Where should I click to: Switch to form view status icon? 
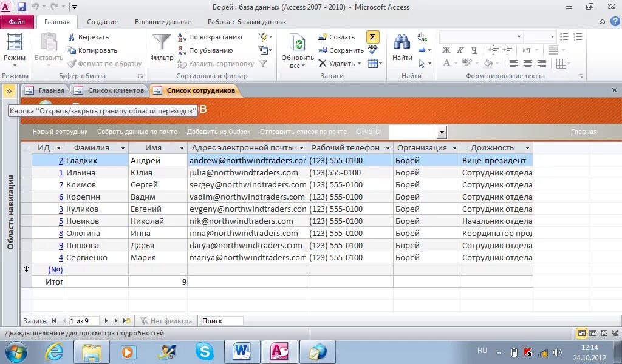581,333
